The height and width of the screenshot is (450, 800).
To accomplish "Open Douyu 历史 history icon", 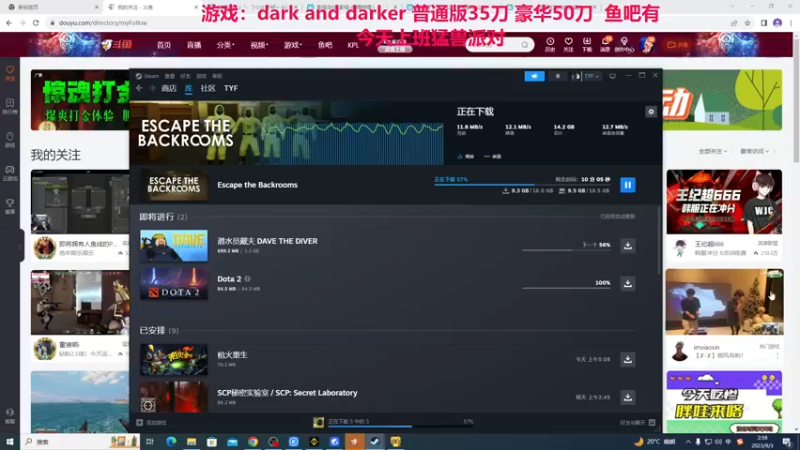I will tap(549, 44).
